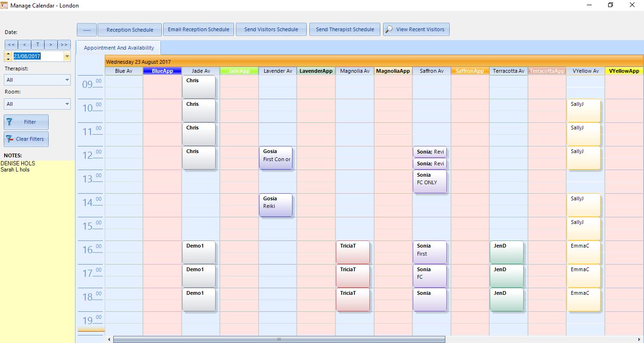644x343 pixels.
Task: Click the Magnolia Av column header
Action: (355, 71)
